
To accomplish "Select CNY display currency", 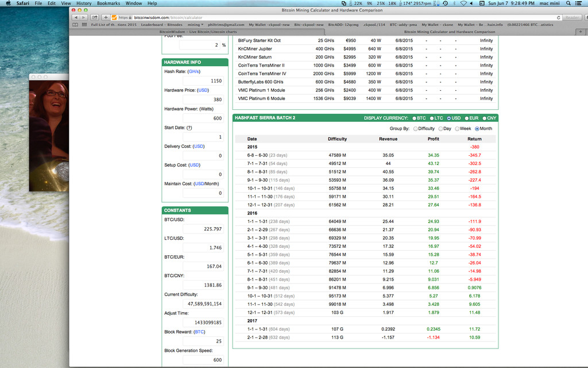I will click(485, 118).
